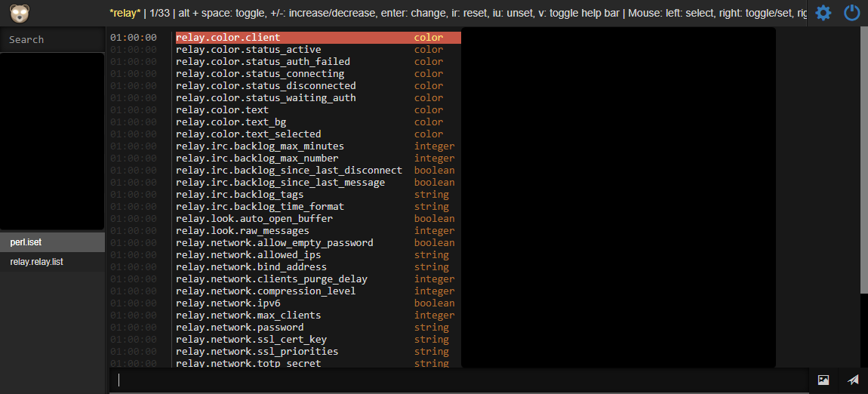Switch to relay.relay.list buffer
This screenshot has width=868, height=394.
53,262
